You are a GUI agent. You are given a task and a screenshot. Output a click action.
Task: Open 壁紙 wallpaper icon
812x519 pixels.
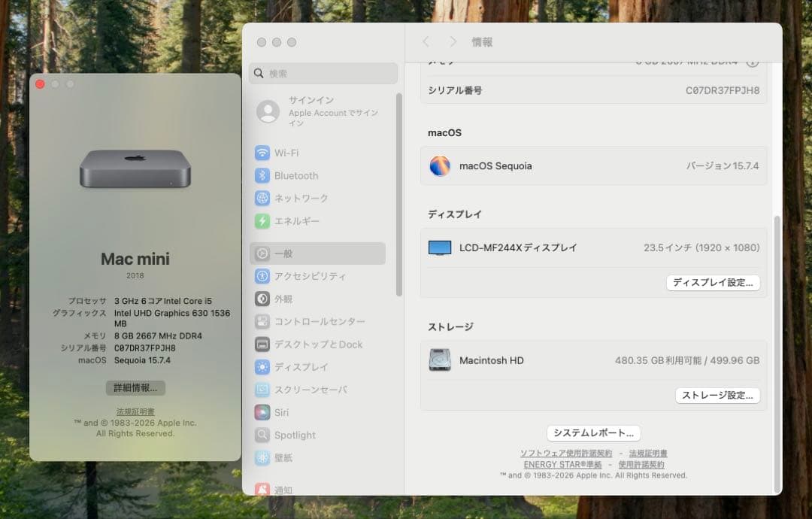pos(262,458)
